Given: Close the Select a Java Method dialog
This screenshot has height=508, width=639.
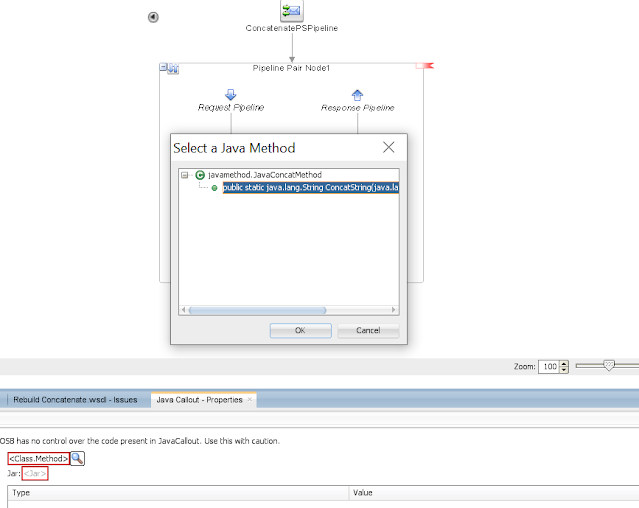Looking at the screenshot, I should 389,147.
